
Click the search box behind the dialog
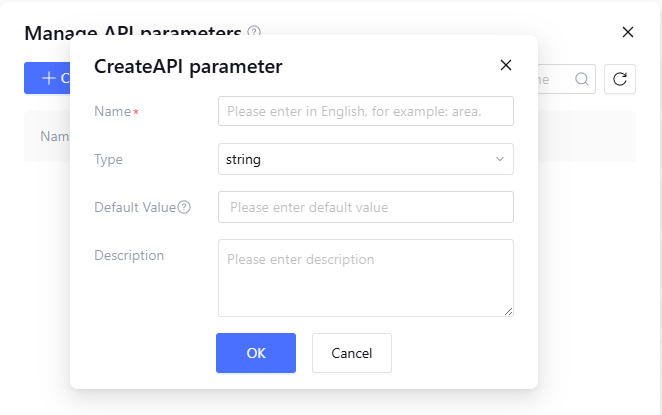tap(553, 79)
